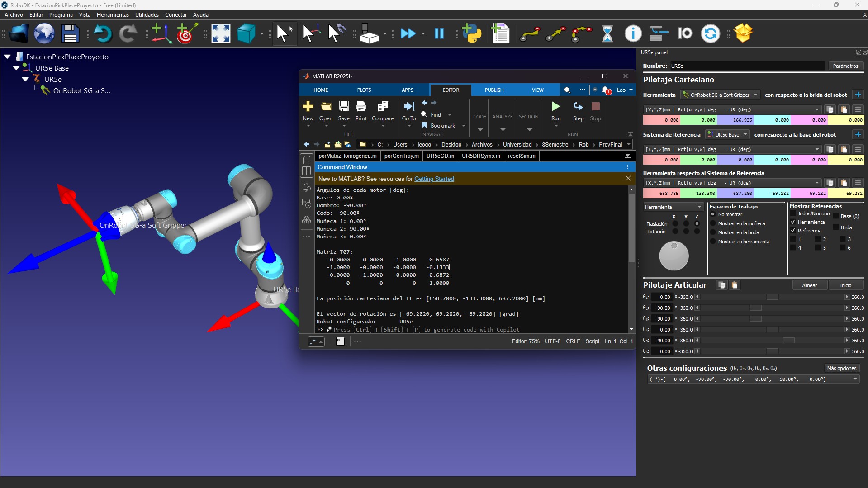Open the online library globe icon

coord(44,33)
